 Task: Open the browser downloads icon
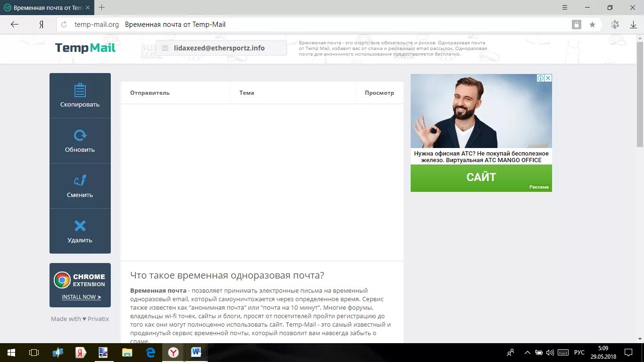[634, 24]
